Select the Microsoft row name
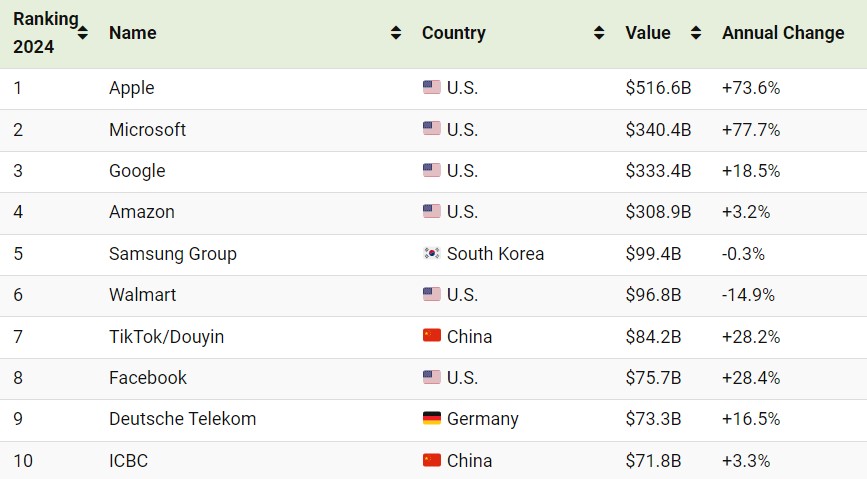867x479 pixels. (x=147, y=129)
